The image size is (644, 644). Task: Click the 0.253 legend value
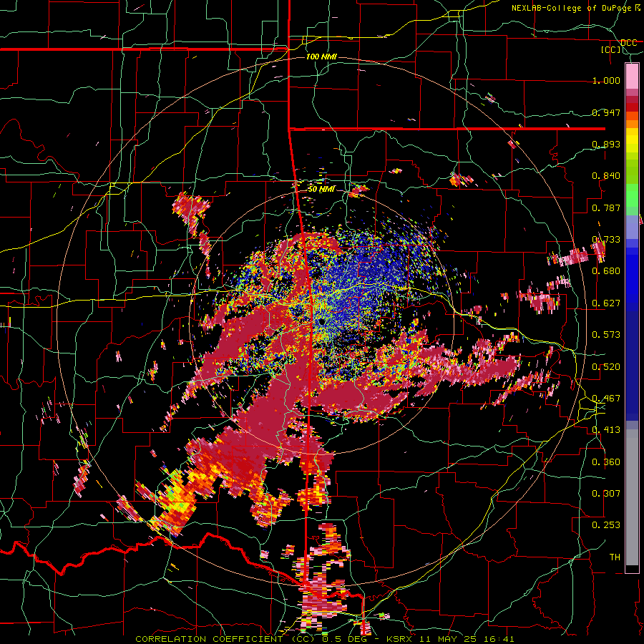tap(606, 525)
